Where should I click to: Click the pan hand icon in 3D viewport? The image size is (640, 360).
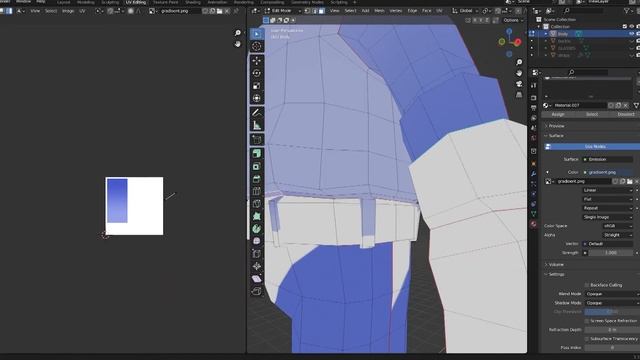[519, 73]
